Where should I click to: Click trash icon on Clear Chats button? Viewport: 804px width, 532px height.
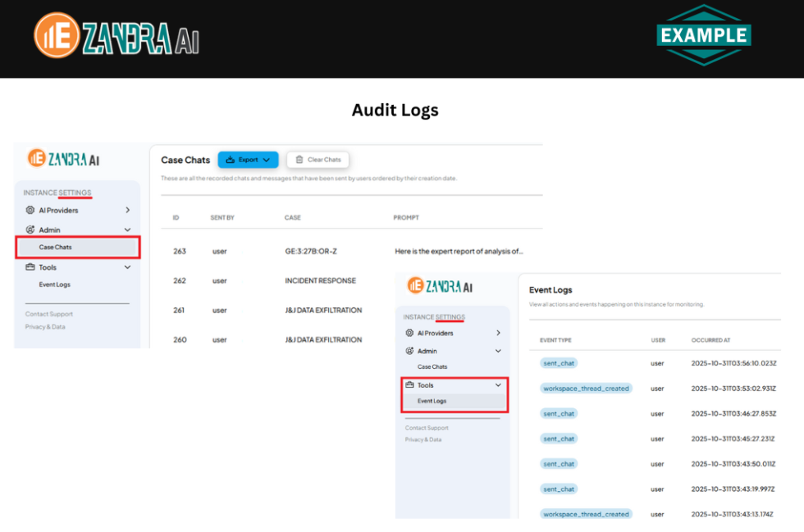[x=299, y=159]
